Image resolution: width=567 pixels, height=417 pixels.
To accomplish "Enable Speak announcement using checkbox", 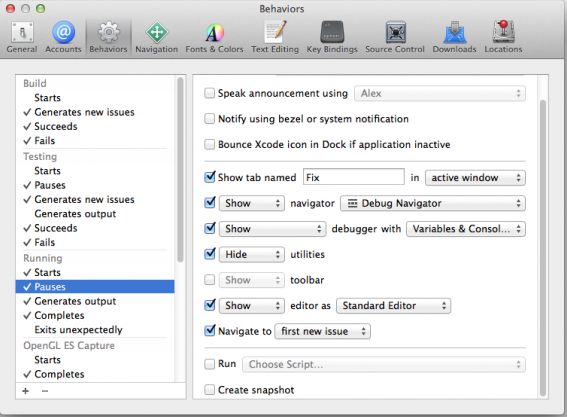I will point(209,93).
